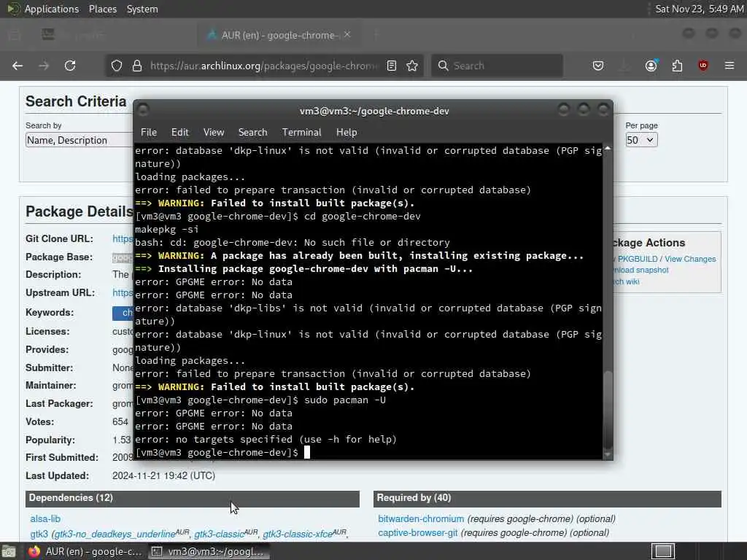This screenshot has width=747, height=560.
Task: Open the alsa-lib dependency link
Action: click(x=45, y=519)
